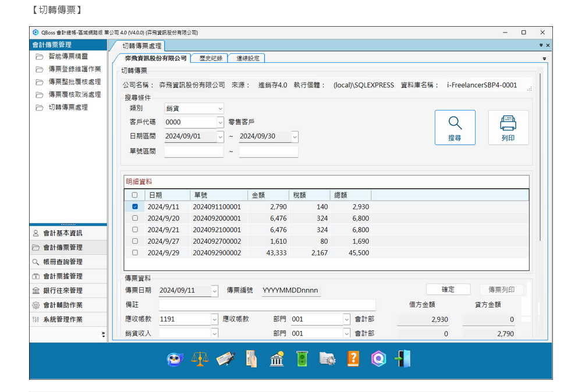The width and height of the screenshot is (582, 392).
Task: Click the folder icon beside 傳票登錄維護作業
Action: pyautogui.click(x=40, y=69)
